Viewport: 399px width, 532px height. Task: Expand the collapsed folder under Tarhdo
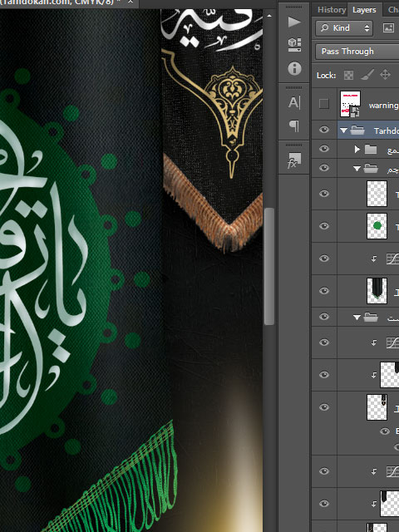click(357, 149)
